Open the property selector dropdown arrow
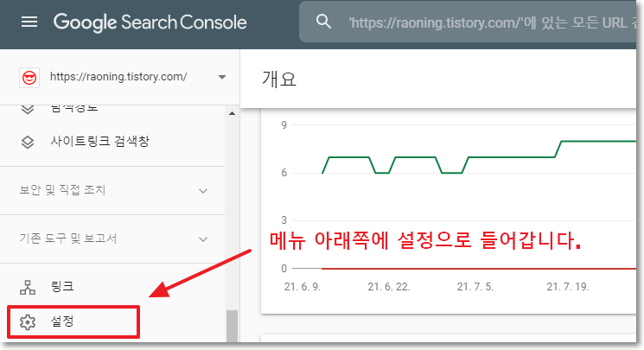 (x=222, y=77)
